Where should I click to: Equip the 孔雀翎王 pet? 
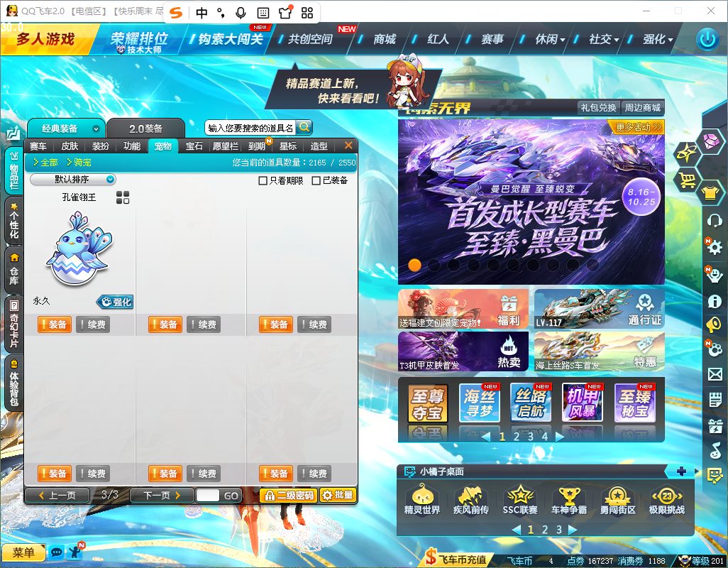pos(55,324)
